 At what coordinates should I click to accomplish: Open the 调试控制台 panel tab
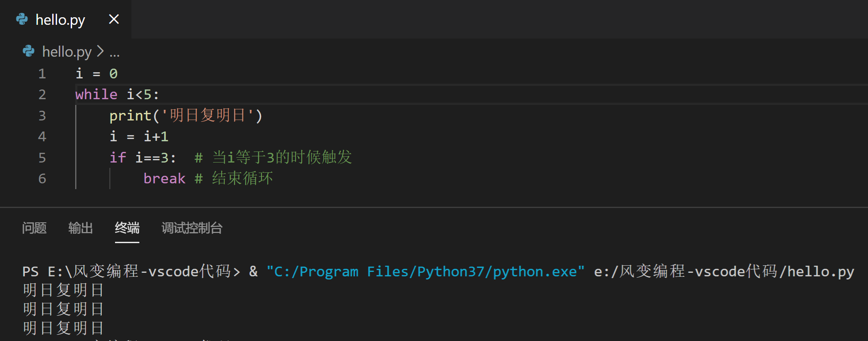click(x=192, y=228)
